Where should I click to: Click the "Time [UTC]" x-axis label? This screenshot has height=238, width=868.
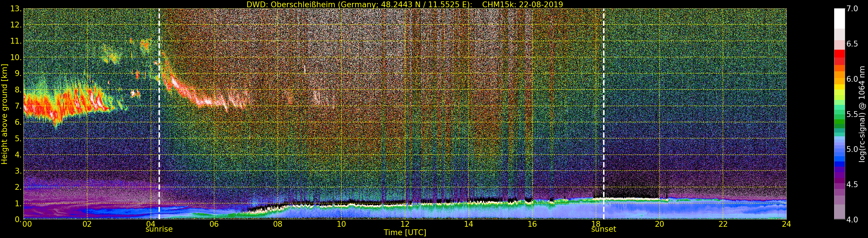(405, 233)
